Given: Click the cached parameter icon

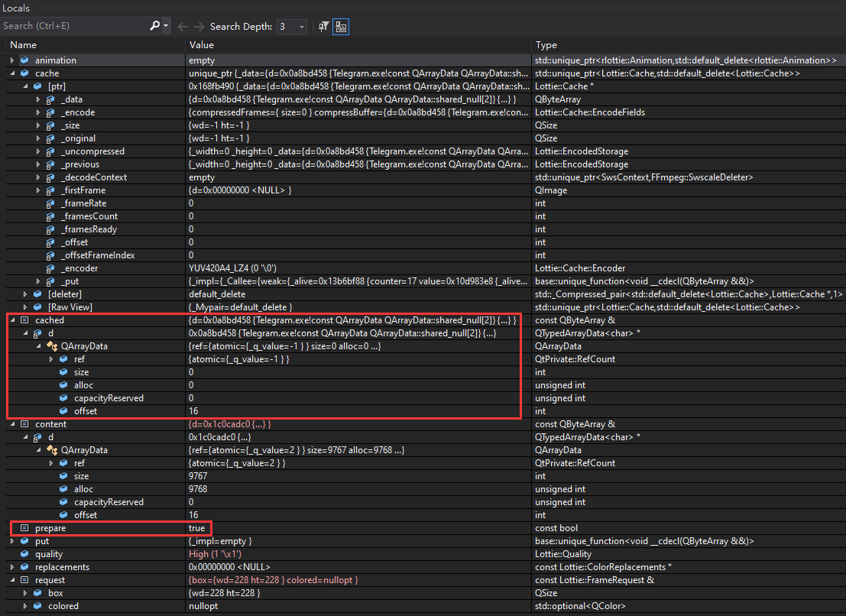Looking at the screenshot, I should tap(24, 320).
